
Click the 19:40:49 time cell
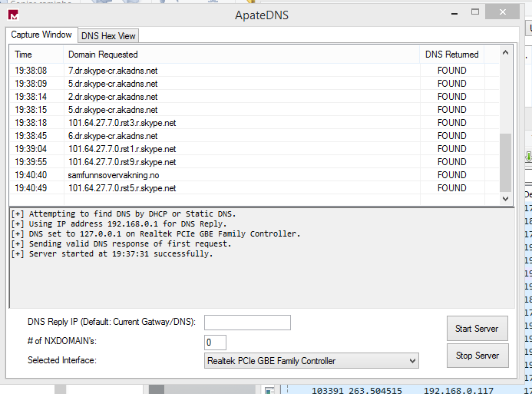(31, 188)
